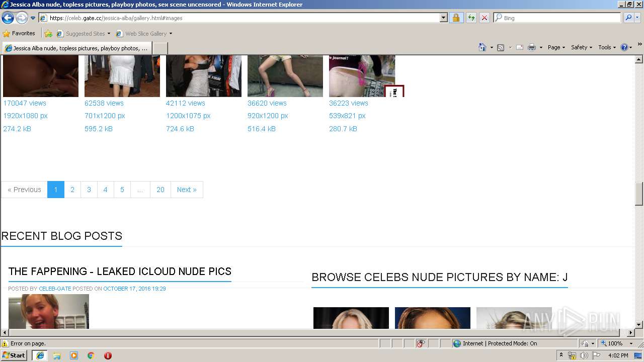644x362 pixels.
Task: Click the browser Forward arrow button
Action: 22,18
